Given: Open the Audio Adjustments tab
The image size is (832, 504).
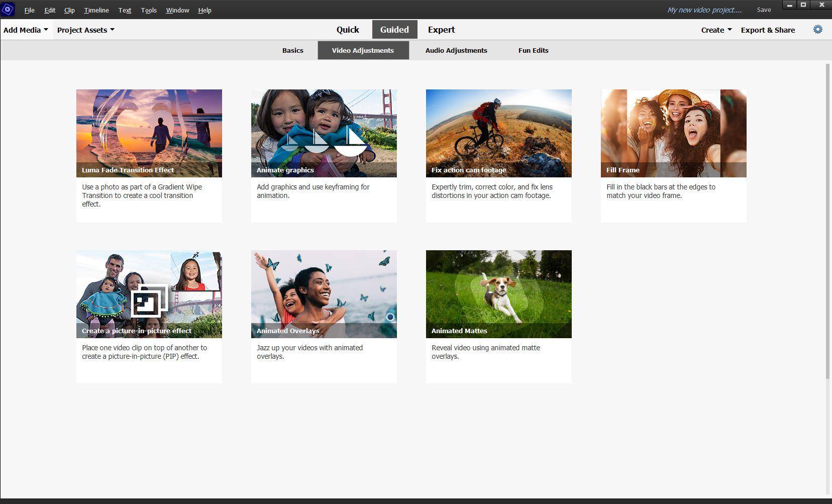Looking at the screenshot, I should click(x=456, y=50).
